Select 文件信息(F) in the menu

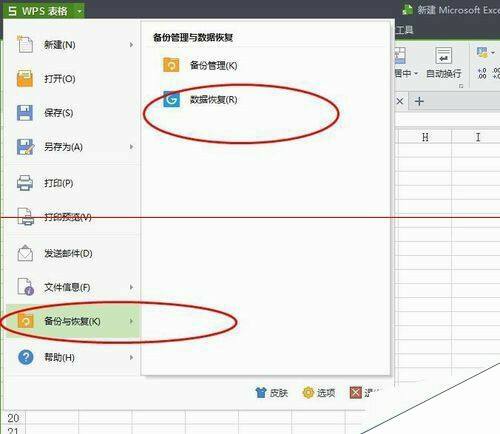pos(67,287)
